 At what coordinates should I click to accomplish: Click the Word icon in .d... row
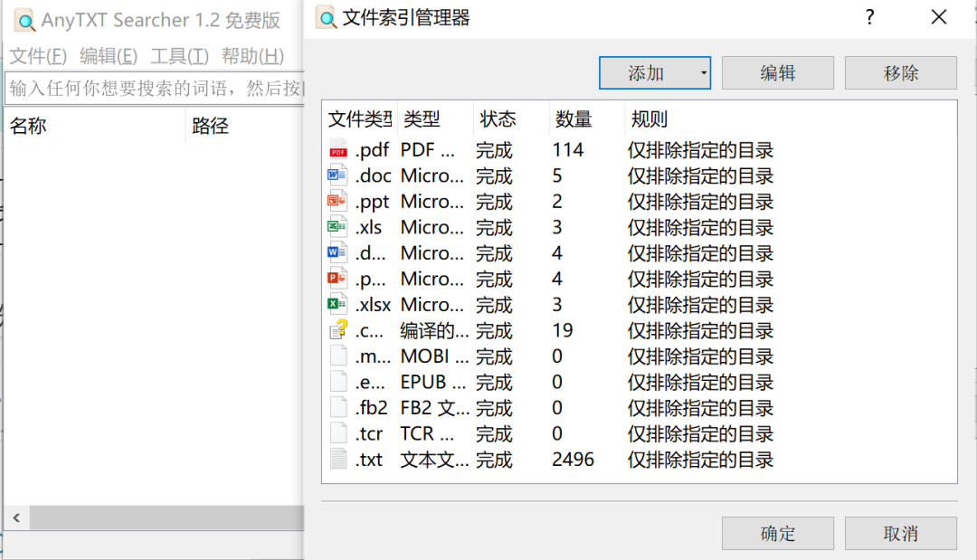click(x=337, y=252)
